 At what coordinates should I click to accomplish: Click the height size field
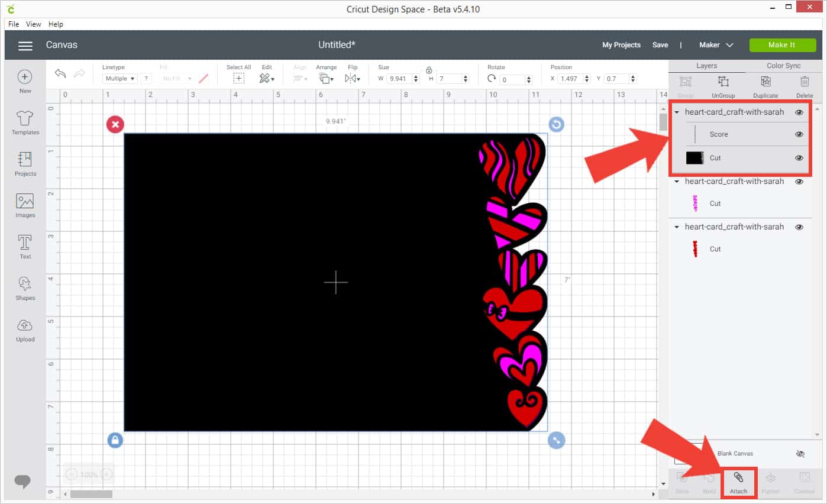click(x=449, y=79)
